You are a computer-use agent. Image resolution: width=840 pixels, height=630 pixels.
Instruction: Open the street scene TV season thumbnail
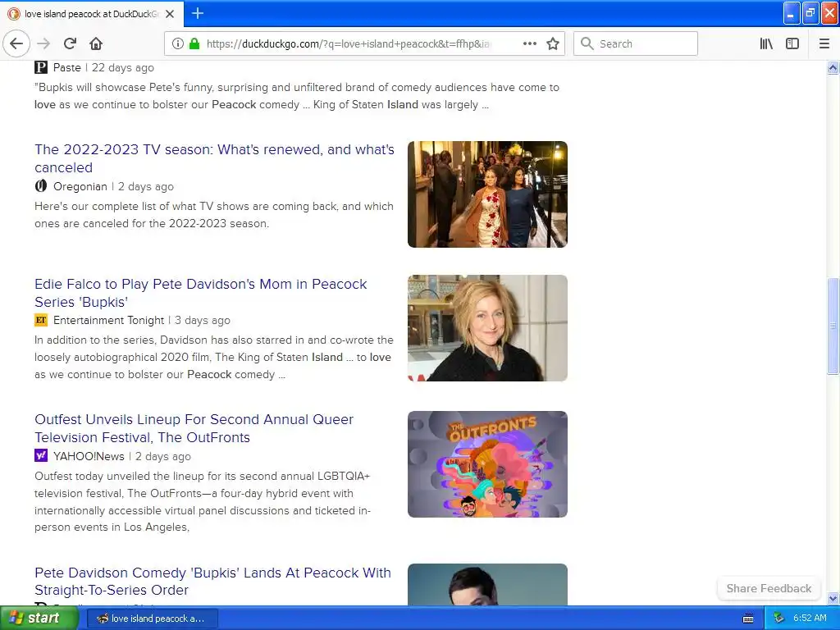(x=487, y=194)
